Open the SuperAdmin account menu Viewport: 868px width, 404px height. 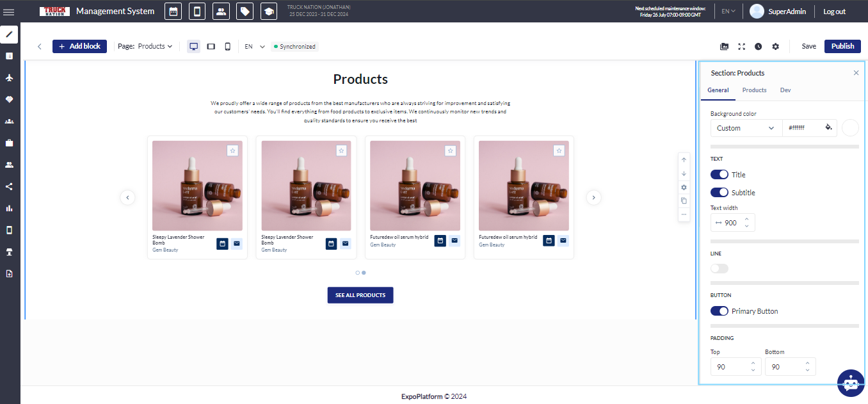(778, 12)
